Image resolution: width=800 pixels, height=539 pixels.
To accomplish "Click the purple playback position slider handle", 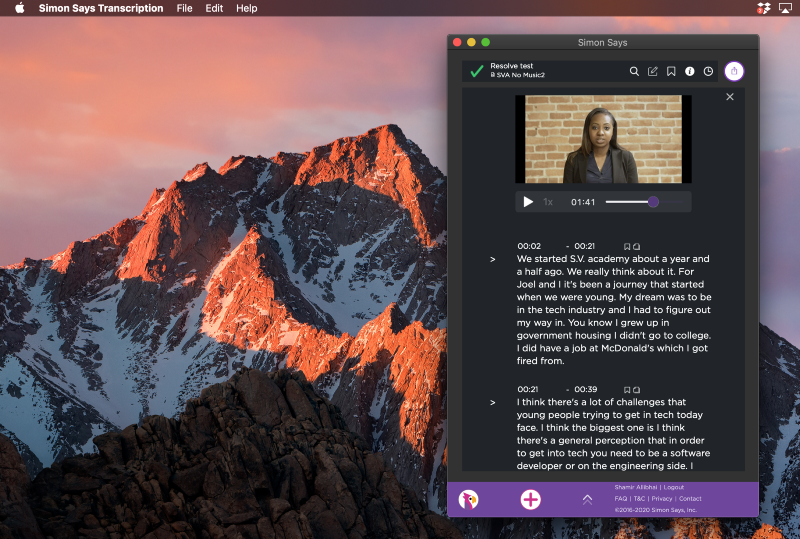I will [x=653, y=202].
